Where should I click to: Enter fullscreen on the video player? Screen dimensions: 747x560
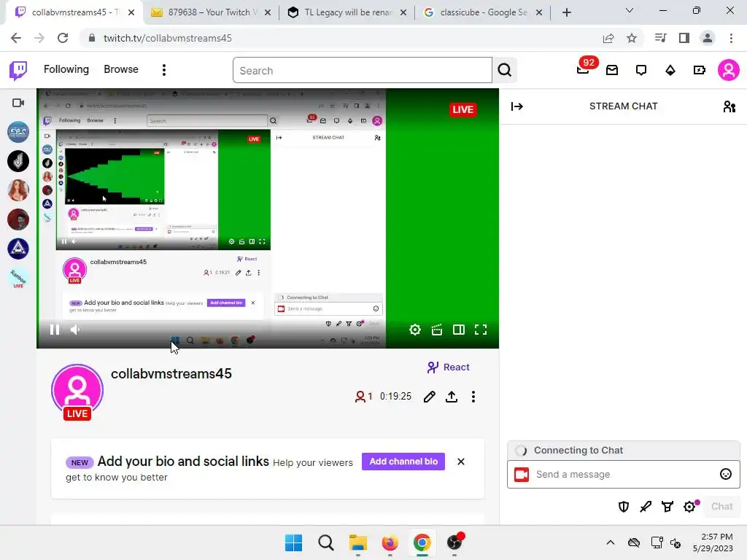[481, 330]
